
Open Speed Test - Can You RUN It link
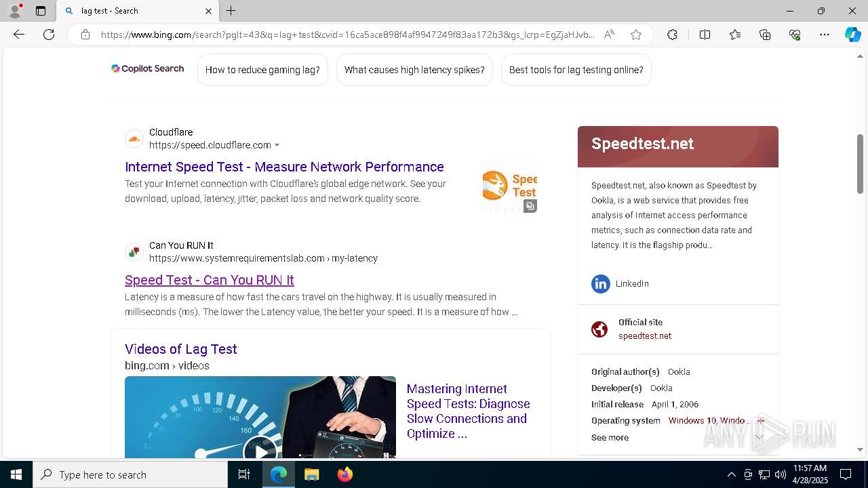click(x=210, y=280)
